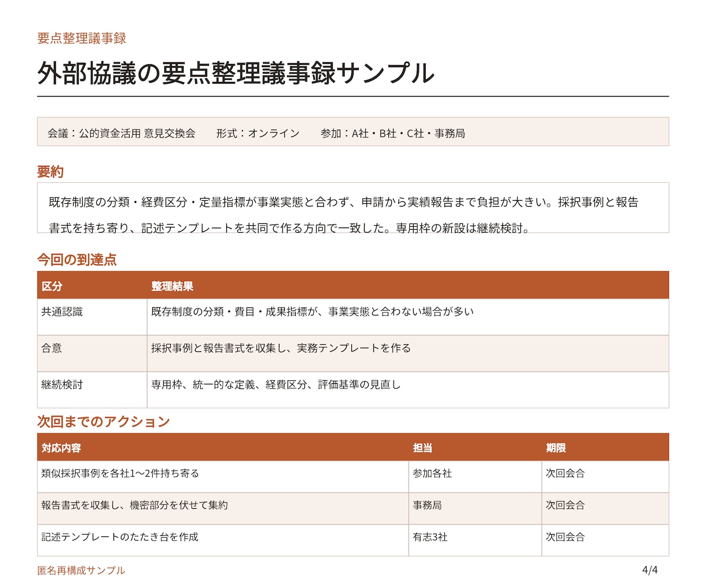Select the '参加各社' cell
The image size is (706, 588).
point(475,476)
